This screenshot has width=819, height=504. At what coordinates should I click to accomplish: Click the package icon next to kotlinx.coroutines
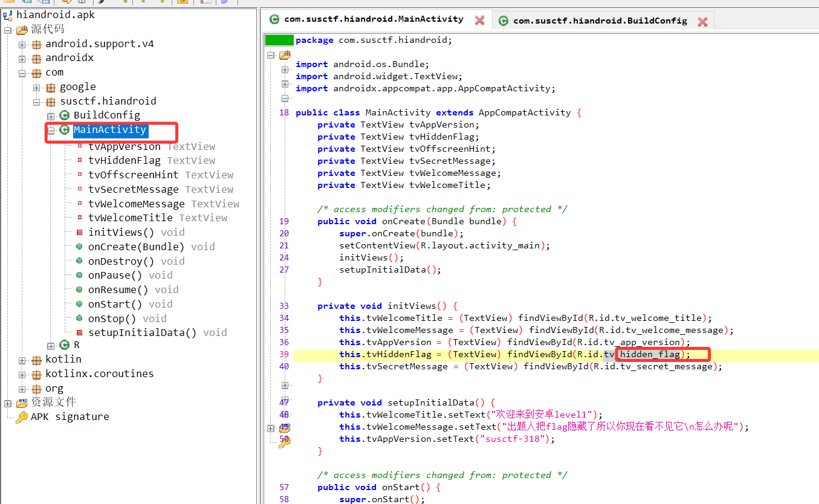[36, 374]
